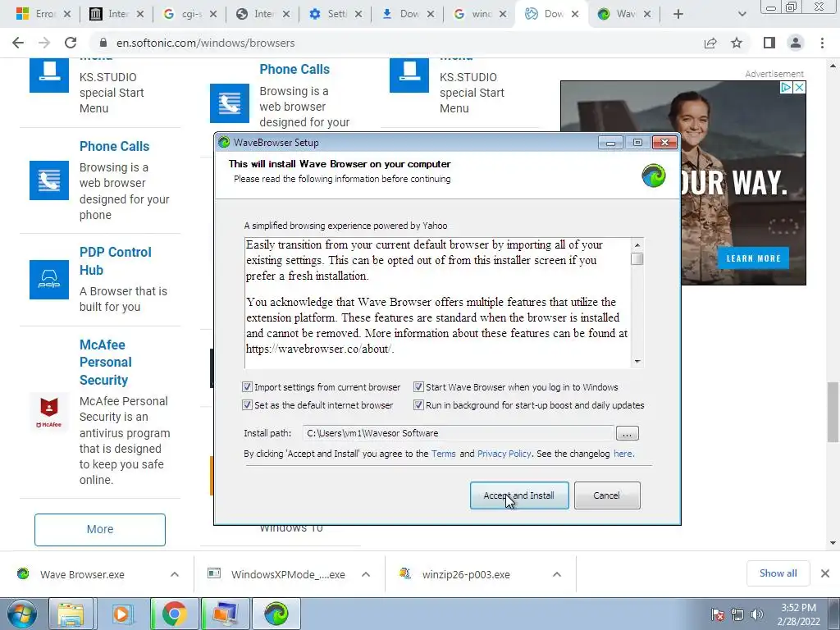Open the McAfee Personal Security link
Image resolution: width=840 pixels, height=630 pixels.
106,362
